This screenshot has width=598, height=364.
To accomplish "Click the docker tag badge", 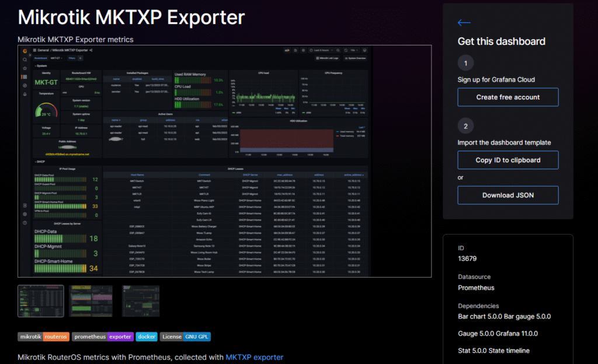I will (146, 337).
